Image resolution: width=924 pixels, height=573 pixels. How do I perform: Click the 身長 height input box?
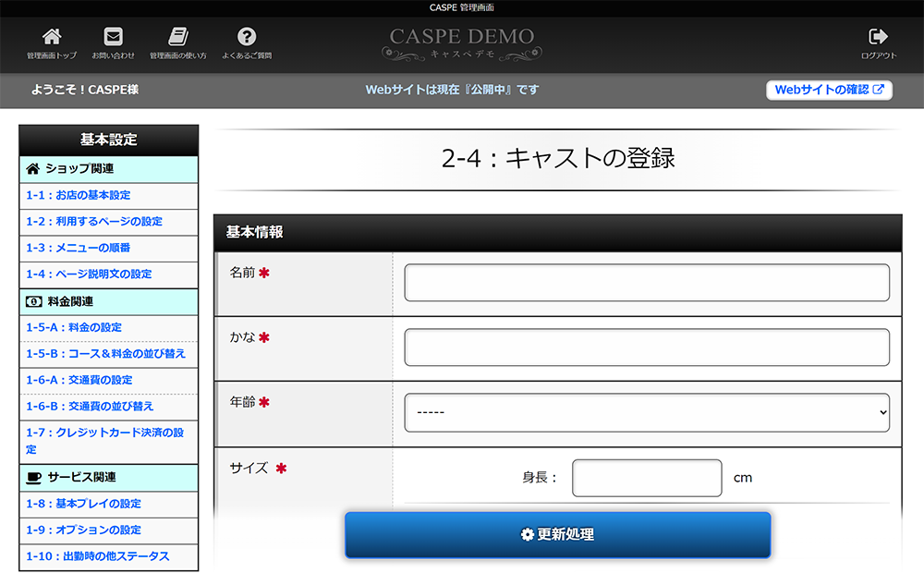click(x=647, y=478)
